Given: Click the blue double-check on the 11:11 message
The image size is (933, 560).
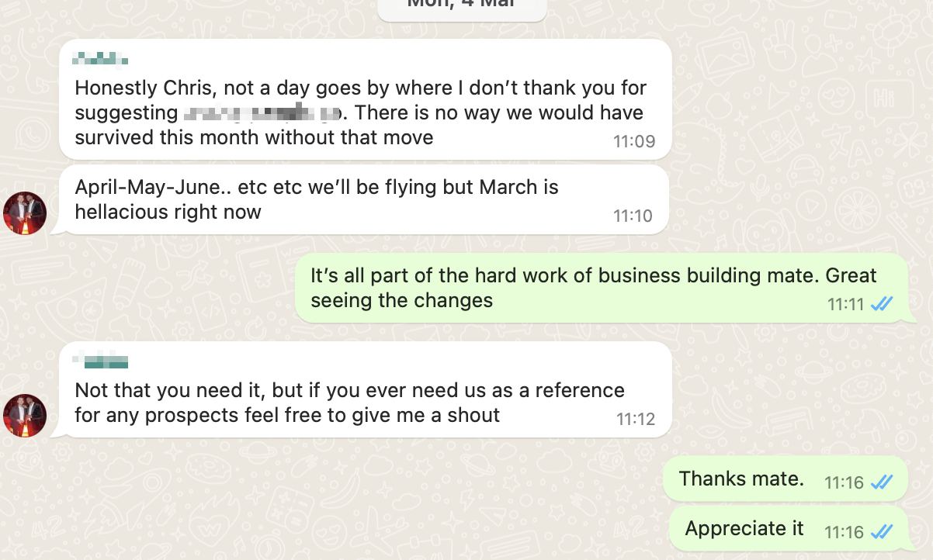Looking at the screenshot, I should click(882, 304).
